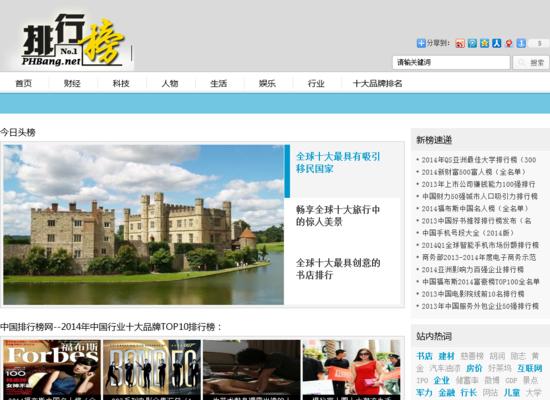550x400 pixels.
Task: Open 2013年上市公司赚钱能力100强排行 link
Action: point(478,184)
